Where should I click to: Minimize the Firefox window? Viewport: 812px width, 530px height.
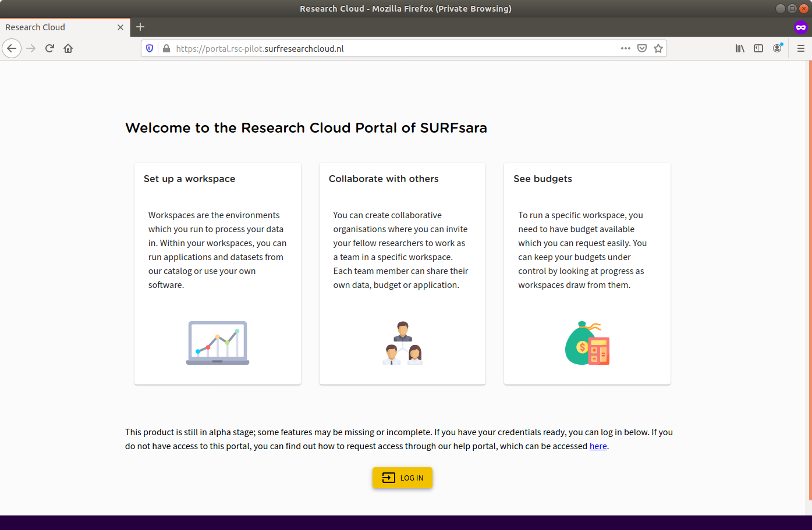pos(781,9)
